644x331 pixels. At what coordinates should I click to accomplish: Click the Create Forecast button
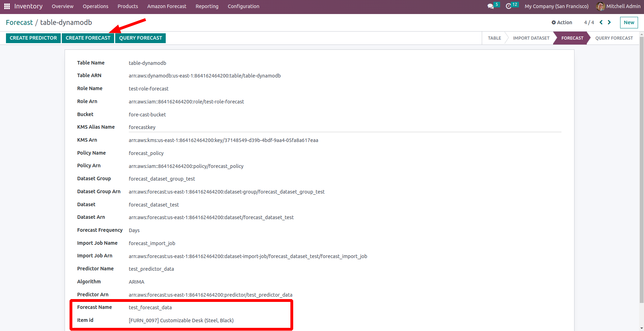click(x=88, y=38)
